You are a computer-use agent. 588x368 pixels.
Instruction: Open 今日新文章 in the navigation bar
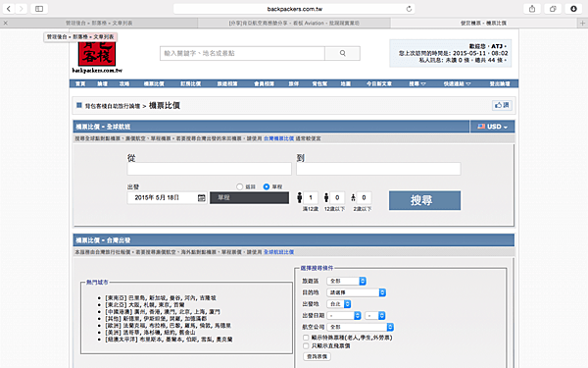coord(379,83)
